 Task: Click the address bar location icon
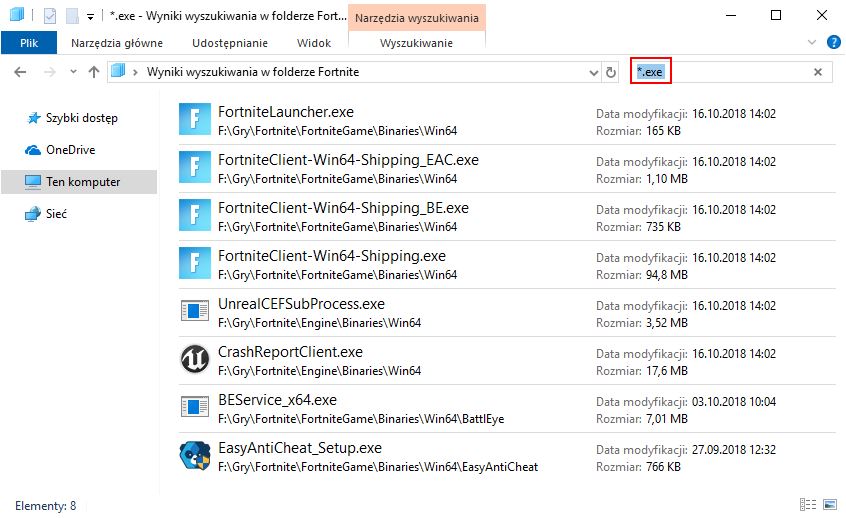(118, 71)
